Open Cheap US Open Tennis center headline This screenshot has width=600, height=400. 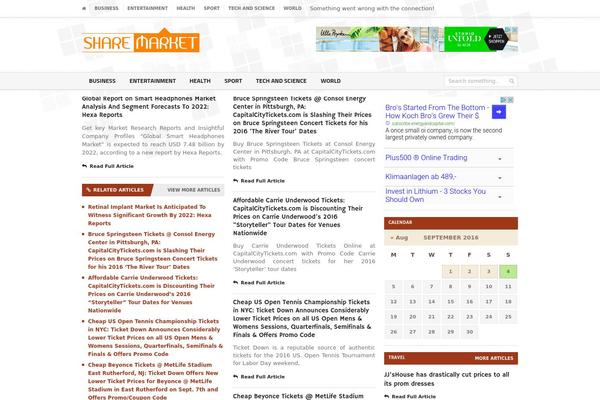(x=302, y=318)
